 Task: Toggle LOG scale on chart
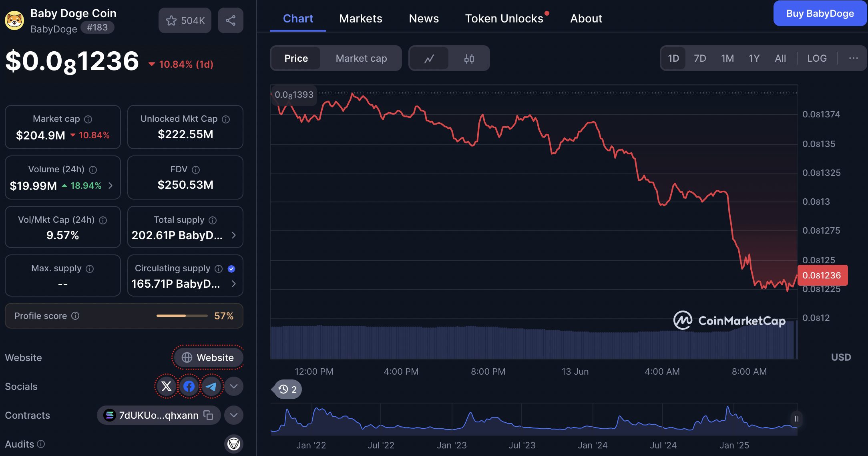817,59
